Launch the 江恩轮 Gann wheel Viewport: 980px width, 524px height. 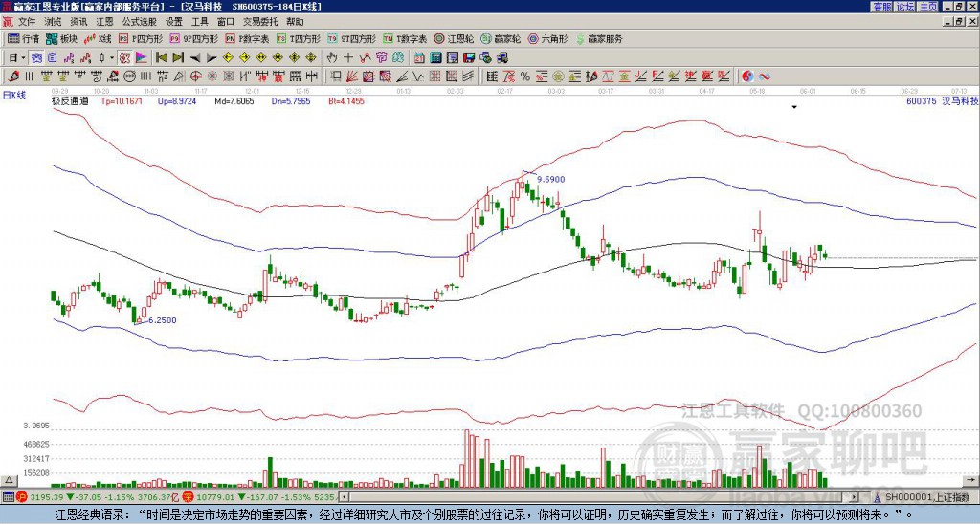453,38
